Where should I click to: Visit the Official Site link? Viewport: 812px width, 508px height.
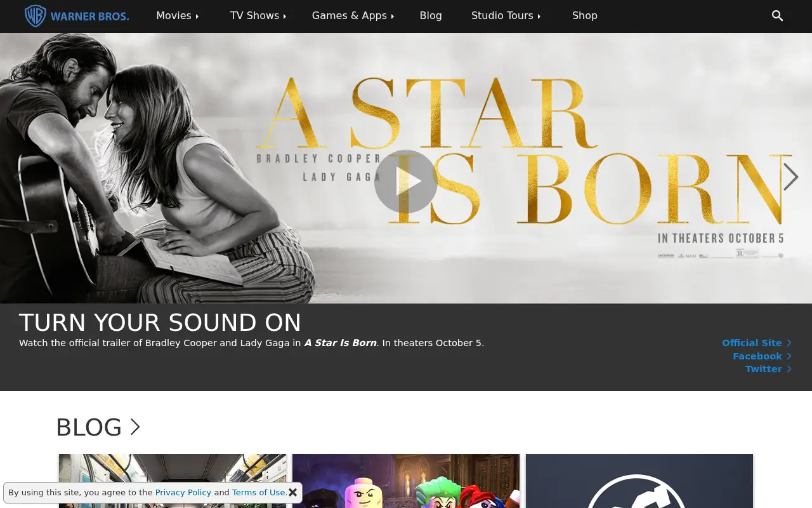pyautogui.click(x=757, y=343)
